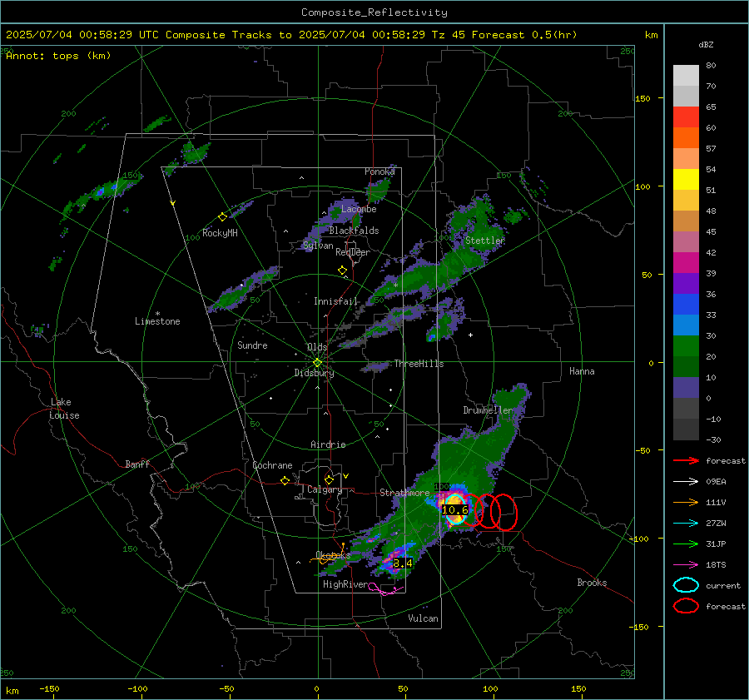
Task: Click the 10.6 storm top annotation
Action: [x=454, y=510]
